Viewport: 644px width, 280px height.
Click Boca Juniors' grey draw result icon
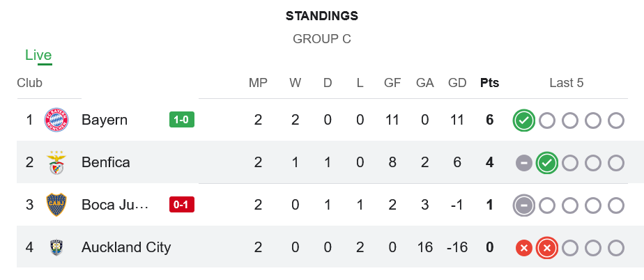click(524, 205)
